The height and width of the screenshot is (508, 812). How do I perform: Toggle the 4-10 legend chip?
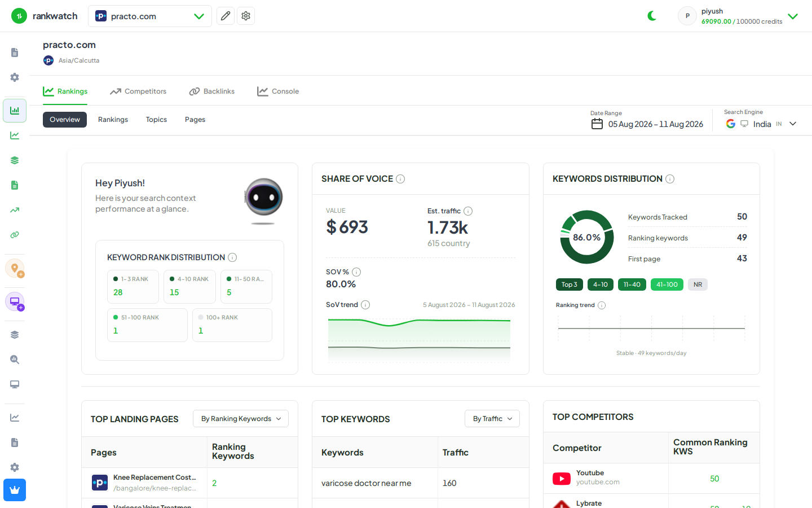(x=601, y=284)
